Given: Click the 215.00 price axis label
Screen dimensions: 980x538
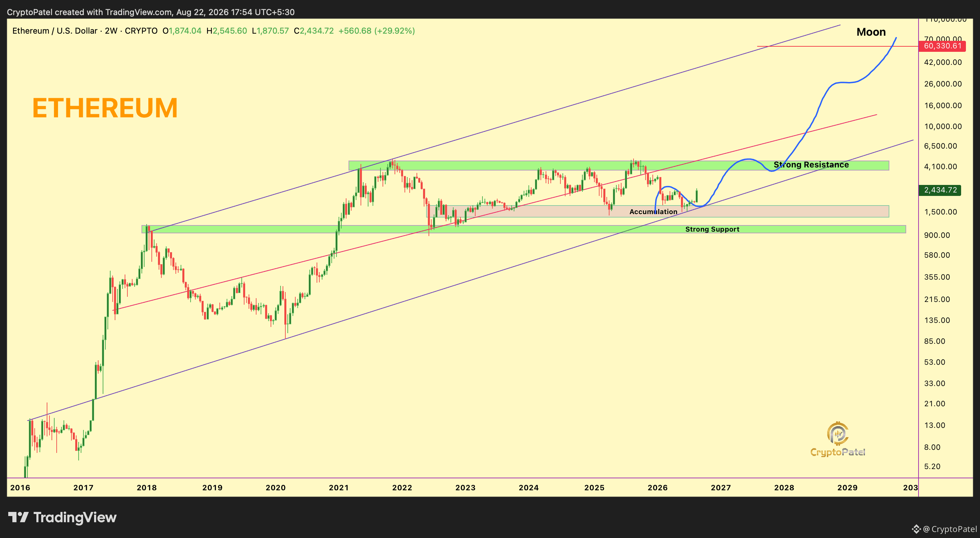Looking at the screenshot, I should click(x=937, y=299).
